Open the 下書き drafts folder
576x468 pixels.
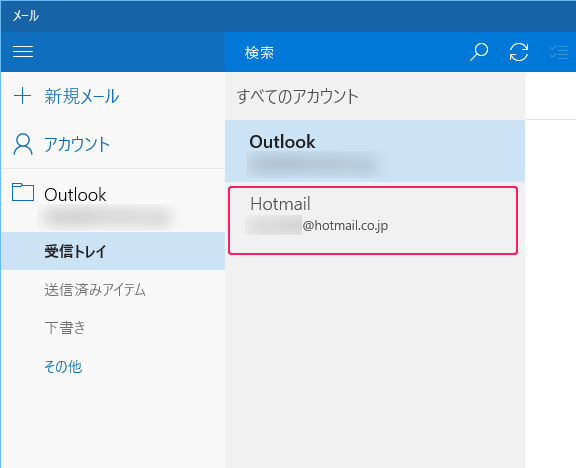tap(113, 327)
